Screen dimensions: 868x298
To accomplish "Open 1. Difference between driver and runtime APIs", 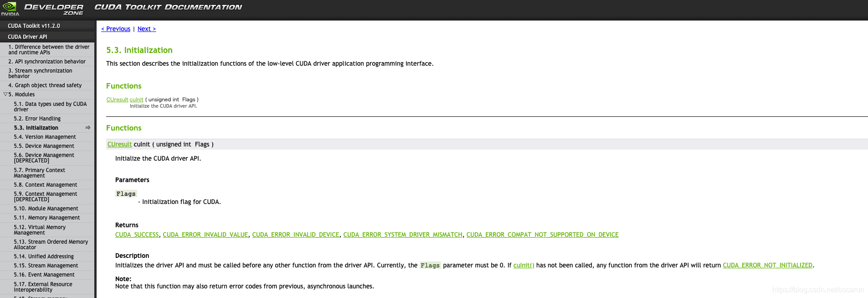I will tap(49, 50).
